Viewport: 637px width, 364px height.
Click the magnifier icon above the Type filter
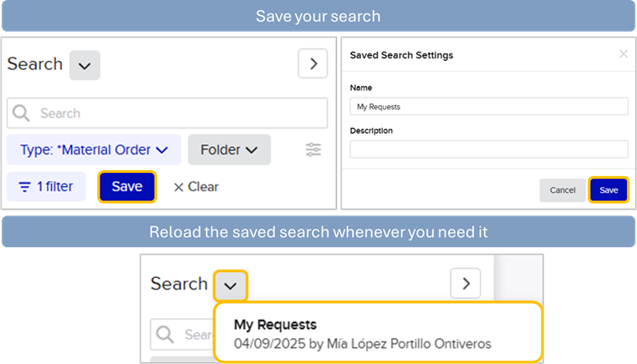pos(22,114)
